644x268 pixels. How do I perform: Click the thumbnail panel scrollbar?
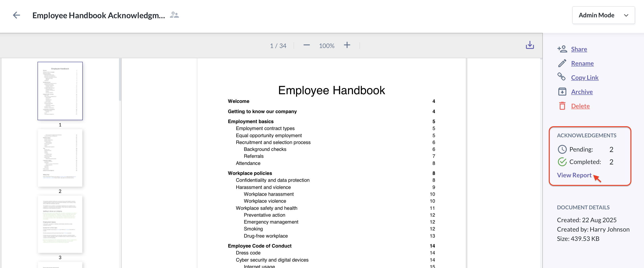coord(120,80)
